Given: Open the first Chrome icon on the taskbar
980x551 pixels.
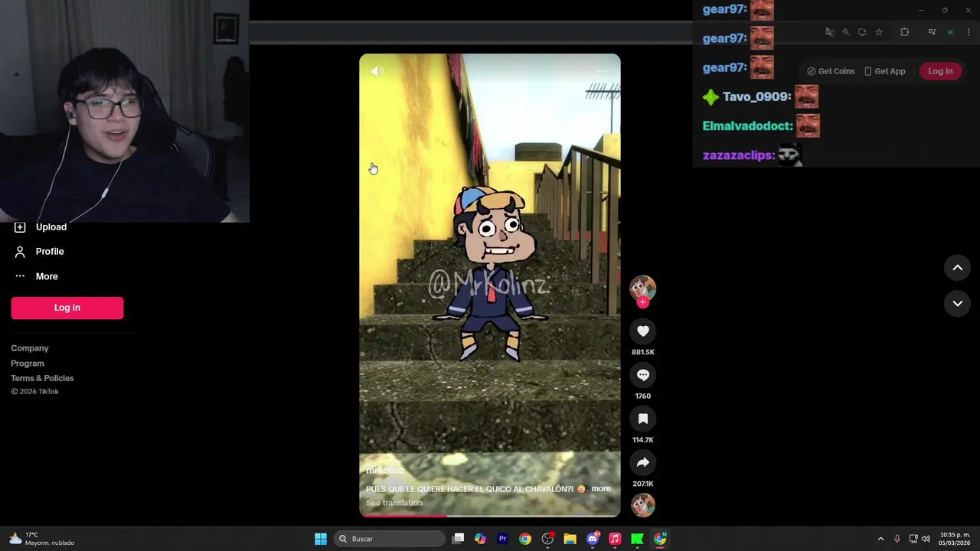Looking at the screenshot, I should pyautogui.click(x=524, y=539).
